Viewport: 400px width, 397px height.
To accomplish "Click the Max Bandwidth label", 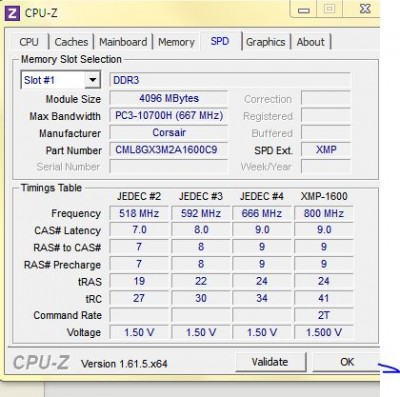I will [65, 116].
